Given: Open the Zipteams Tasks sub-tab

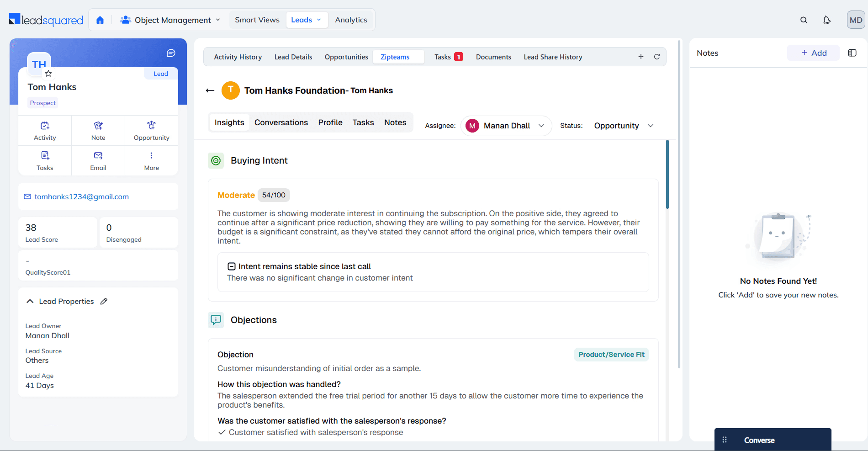Looking at the screenshot, I should (x=363, y=122).
